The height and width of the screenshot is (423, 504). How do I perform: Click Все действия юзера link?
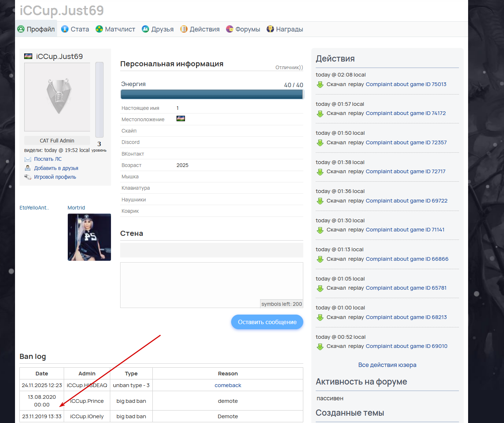387,365
